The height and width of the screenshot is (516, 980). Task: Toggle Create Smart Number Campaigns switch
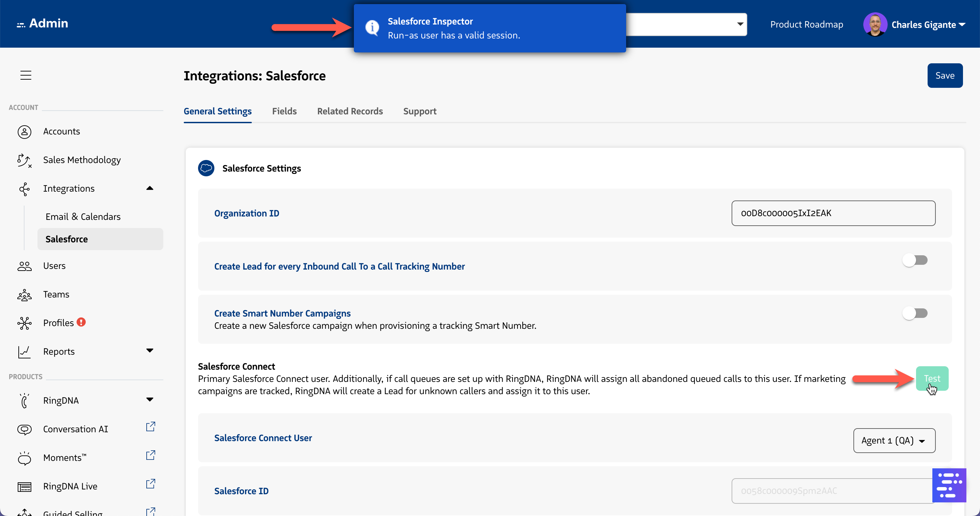click(915, 313)
